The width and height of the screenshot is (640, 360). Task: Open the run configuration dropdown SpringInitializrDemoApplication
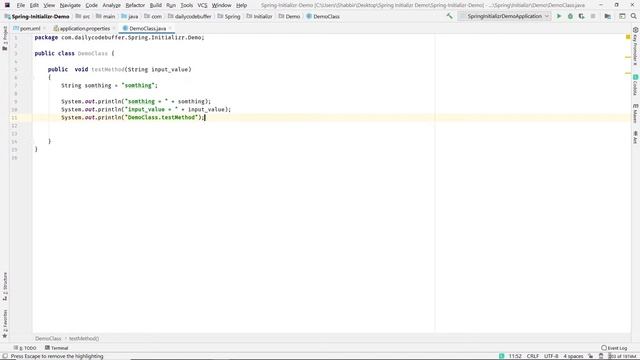504,16
